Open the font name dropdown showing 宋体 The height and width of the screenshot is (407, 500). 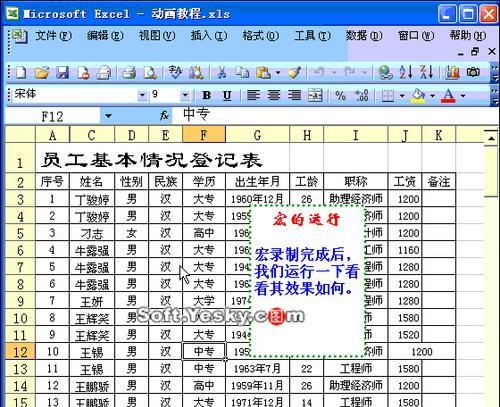click(142, 96)
